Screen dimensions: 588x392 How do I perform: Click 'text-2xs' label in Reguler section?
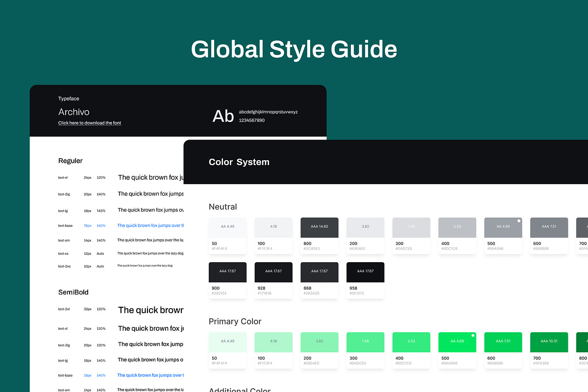pos(64,266)
